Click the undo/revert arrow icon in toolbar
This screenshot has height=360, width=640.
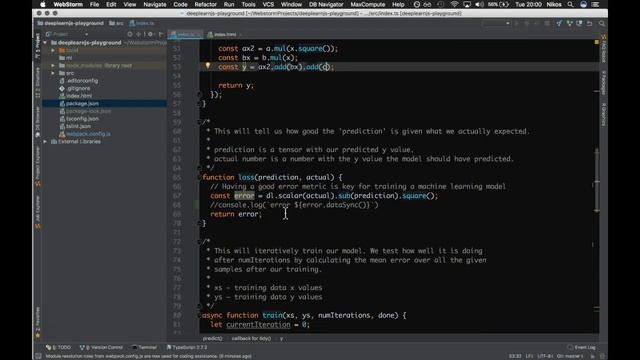(x=589, y=24)
